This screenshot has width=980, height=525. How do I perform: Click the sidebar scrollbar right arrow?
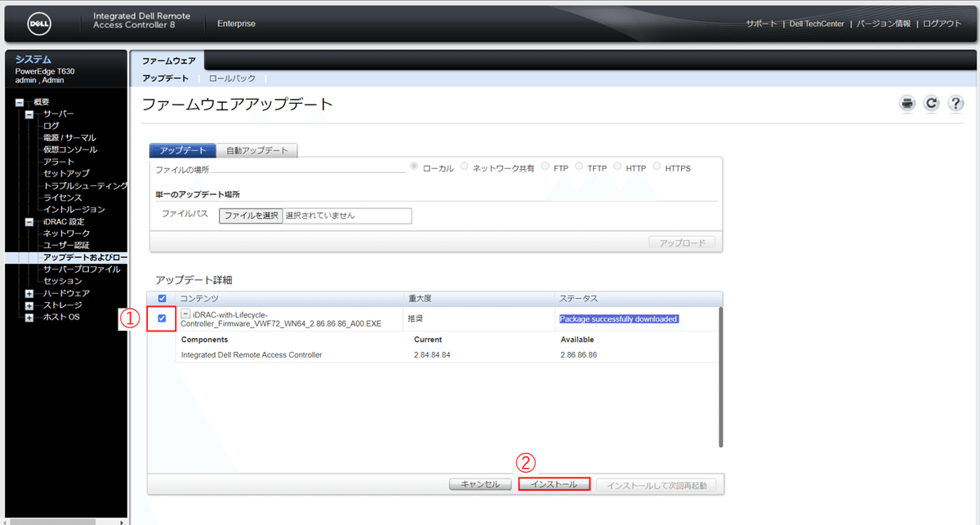pyautogui.click(x=122, y=521)
